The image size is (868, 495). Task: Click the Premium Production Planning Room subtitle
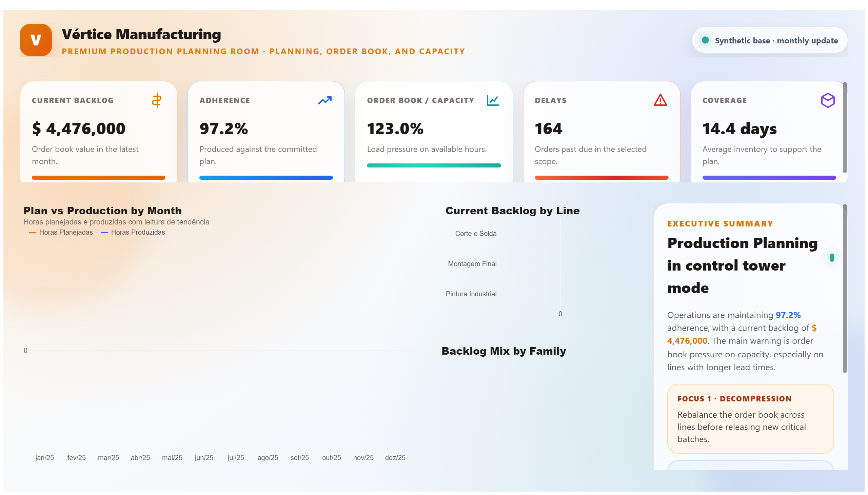263,51
